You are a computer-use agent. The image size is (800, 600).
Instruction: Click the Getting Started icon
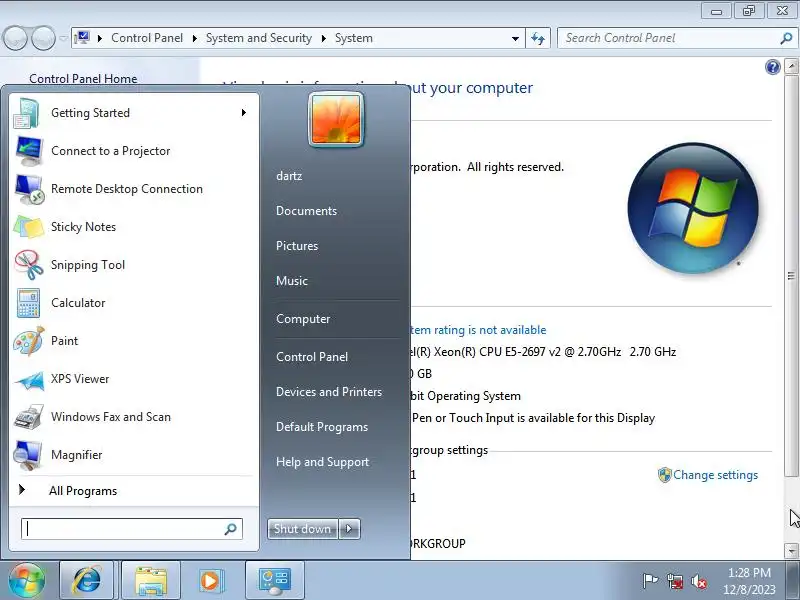28,113
